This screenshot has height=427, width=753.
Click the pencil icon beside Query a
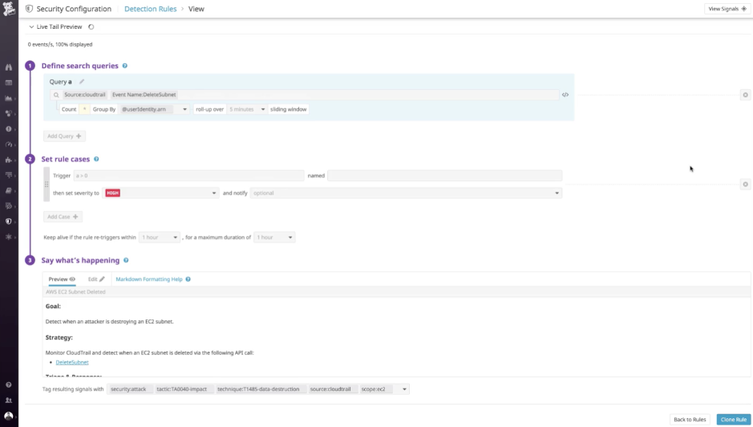pos(82,82)
